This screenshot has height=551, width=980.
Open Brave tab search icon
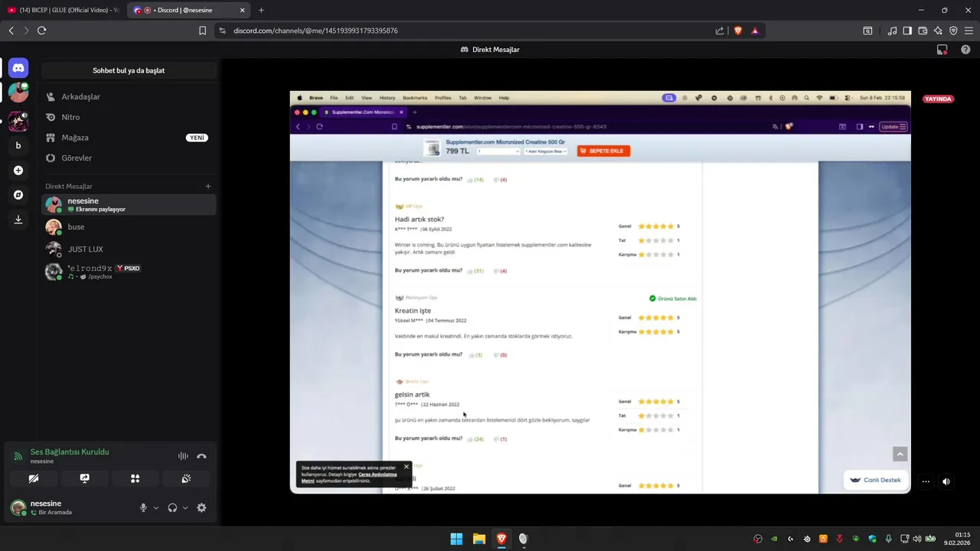[x=867, y=31]
